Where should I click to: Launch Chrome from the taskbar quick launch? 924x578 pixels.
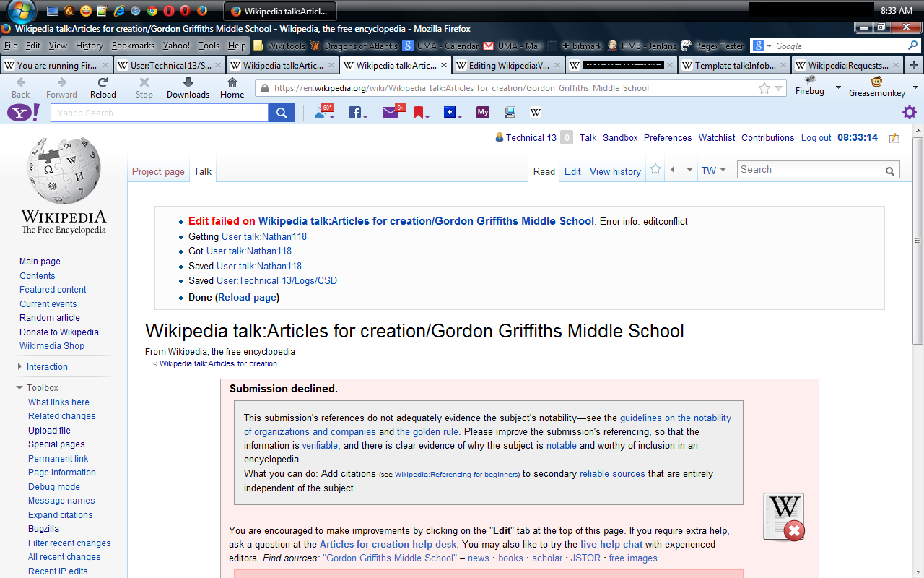[x=152, y=11]
